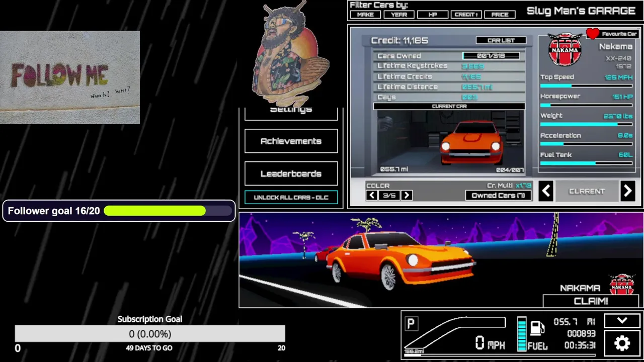Click the Top Speed stat bar
The height and width of the screenshot is (362, 644).
pos(586,85)
